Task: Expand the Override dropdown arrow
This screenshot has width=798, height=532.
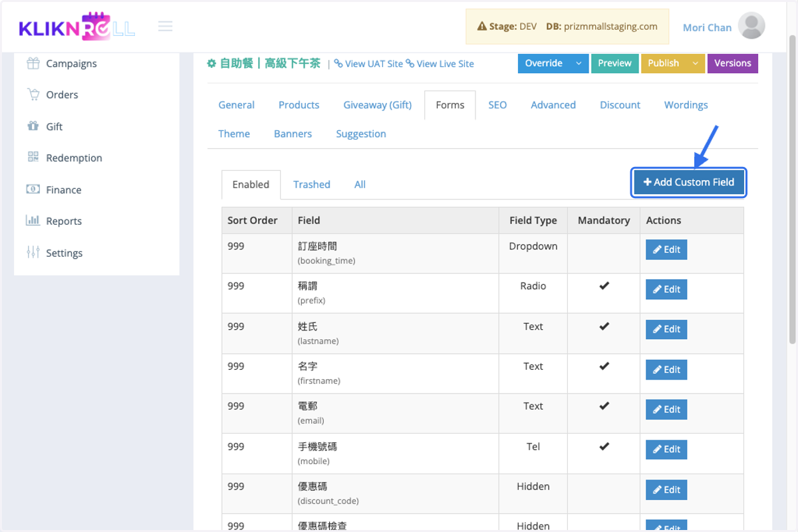Action: pyautogui.click(x=579, y=63)
